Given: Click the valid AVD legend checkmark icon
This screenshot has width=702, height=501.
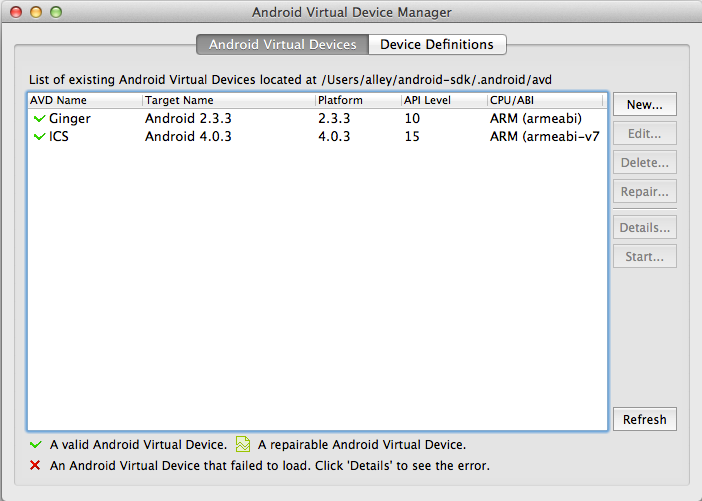Looking at the screenshot, I should pos(36,445).
